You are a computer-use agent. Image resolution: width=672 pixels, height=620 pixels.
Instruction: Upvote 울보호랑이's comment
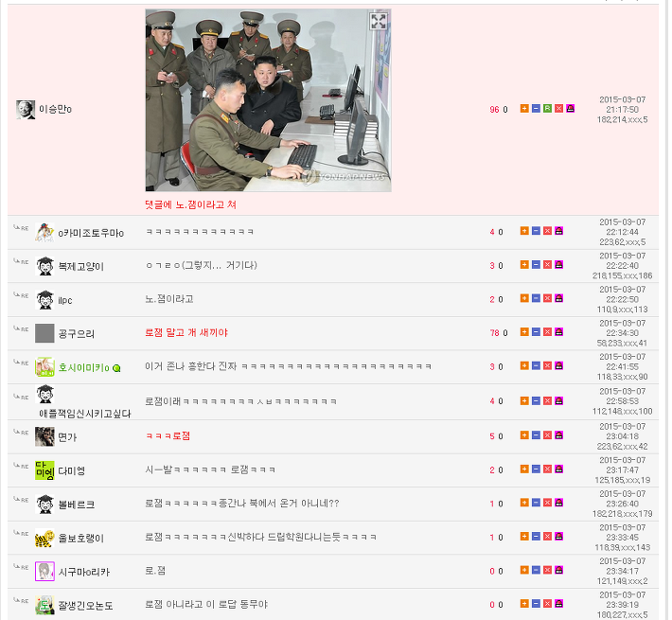click(524, 537)
